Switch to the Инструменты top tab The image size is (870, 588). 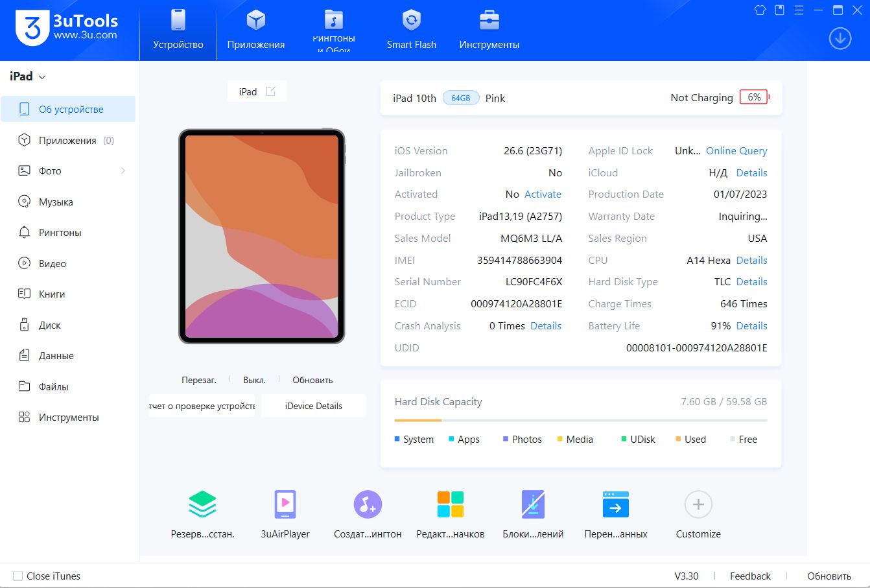[x=489, y=30]
